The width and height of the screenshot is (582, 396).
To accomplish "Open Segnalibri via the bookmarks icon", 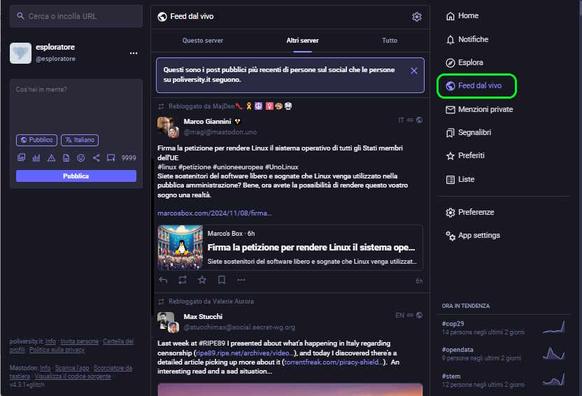I will 450,133.
